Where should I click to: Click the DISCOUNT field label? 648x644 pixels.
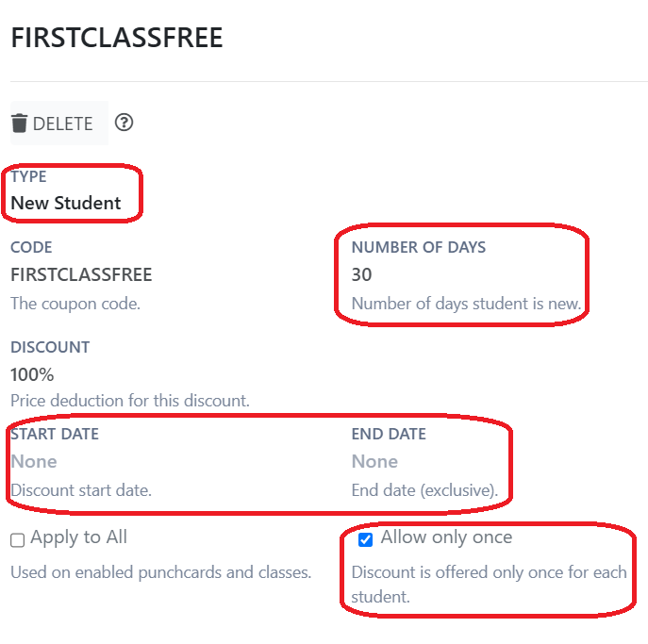point(50,347)
